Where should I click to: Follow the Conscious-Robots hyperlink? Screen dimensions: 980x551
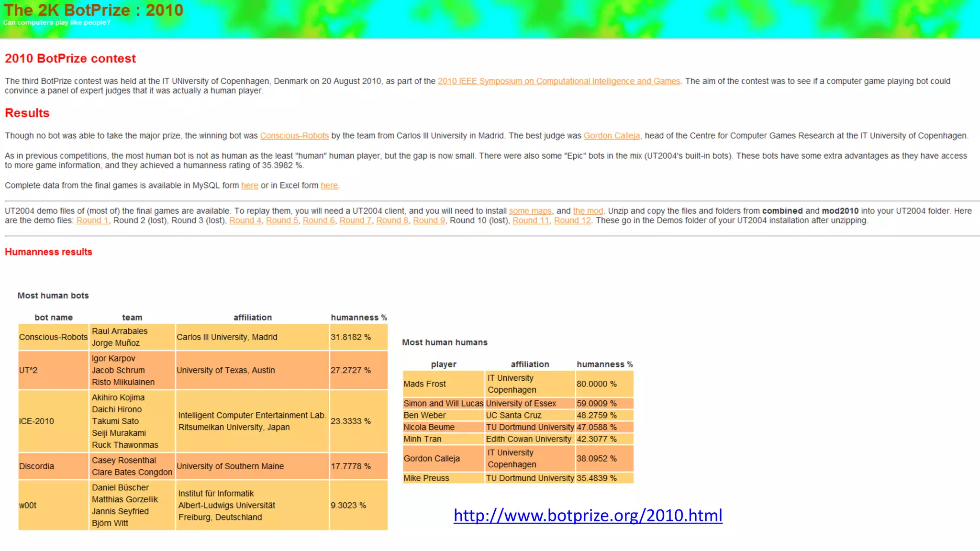[x=294, y=136]
